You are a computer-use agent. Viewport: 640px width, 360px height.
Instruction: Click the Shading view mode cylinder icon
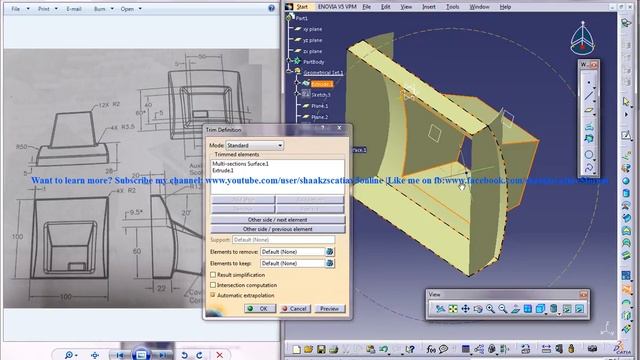553,309
